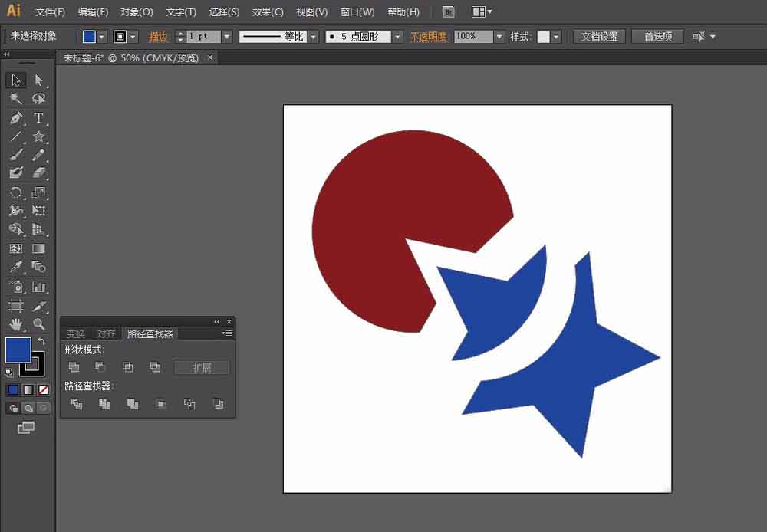Expand the opacity 100% dropdown
The height and width of the screenshot is (532, 767).
click(x=499, y=37)
